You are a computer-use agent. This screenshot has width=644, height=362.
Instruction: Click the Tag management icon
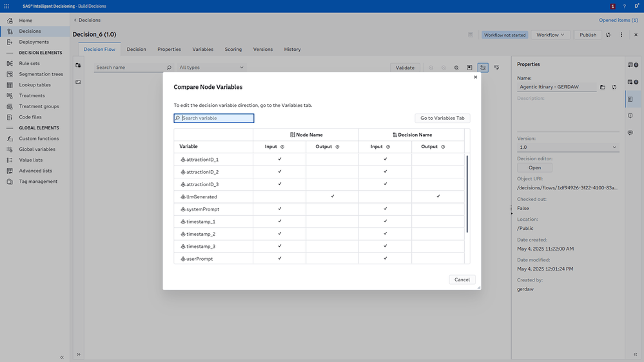10,182
